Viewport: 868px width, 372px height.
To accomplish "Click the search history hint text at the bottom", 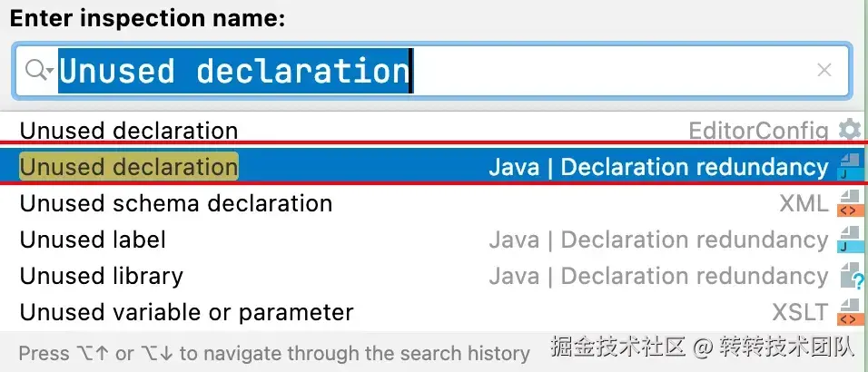I will (x=274, y=353).
